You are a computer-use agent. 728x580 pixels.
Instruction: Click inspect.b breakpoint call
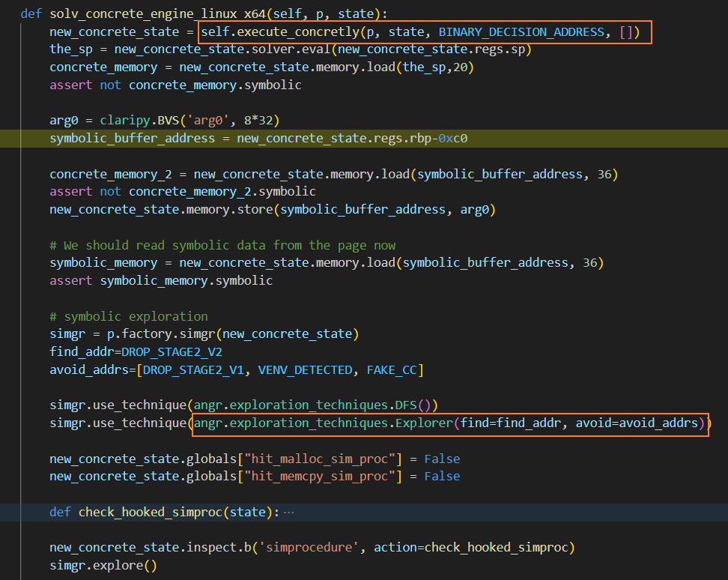(218, 548)
